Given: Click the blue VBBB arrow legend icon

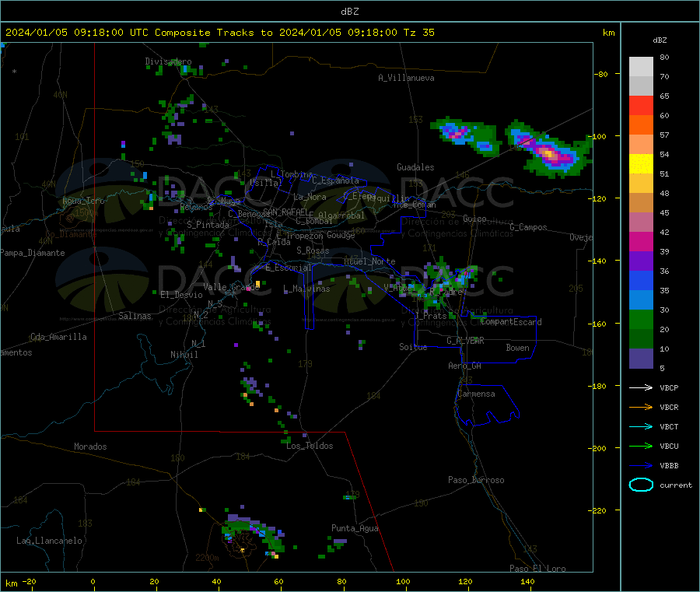Looking at the screenshot, I should (x=641, y=465).
